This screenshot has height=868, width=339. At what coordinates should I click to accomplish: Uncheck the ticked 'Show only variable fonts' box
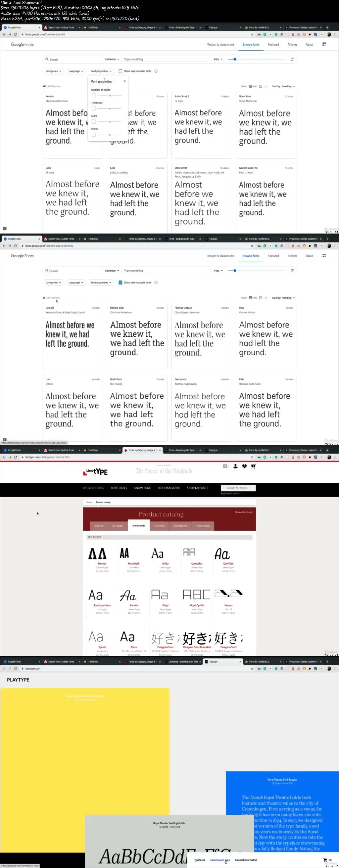[x=121, y=283]
